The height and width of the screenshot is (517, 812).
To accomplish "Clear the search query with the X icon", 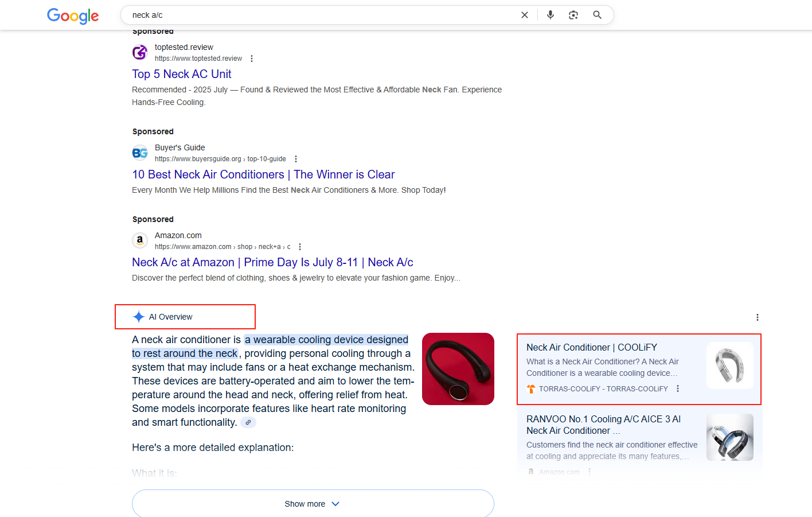I will click(524, 15).
